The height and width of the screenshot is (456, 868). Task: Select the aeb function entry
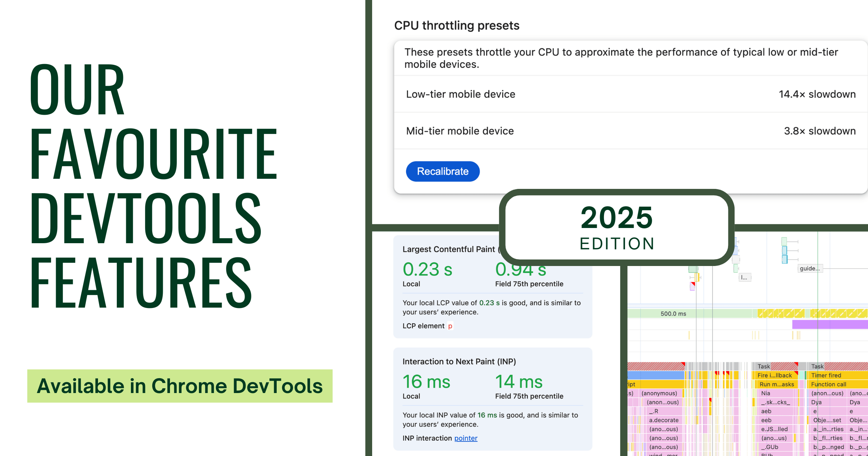click(775, 411)
